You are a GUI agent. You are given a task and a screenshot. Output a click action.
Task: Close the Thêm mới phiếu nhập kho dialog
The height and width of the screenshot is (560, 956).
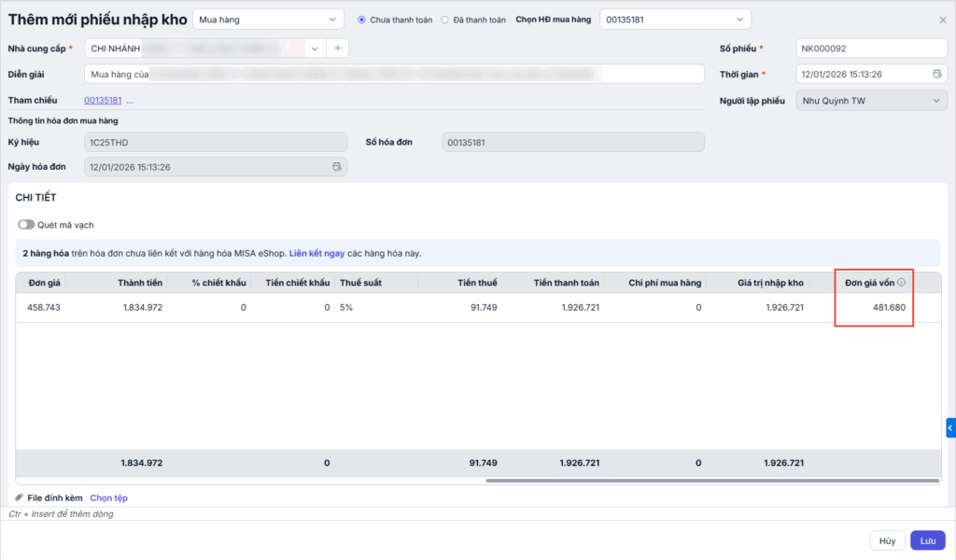[x=942, y=20]
